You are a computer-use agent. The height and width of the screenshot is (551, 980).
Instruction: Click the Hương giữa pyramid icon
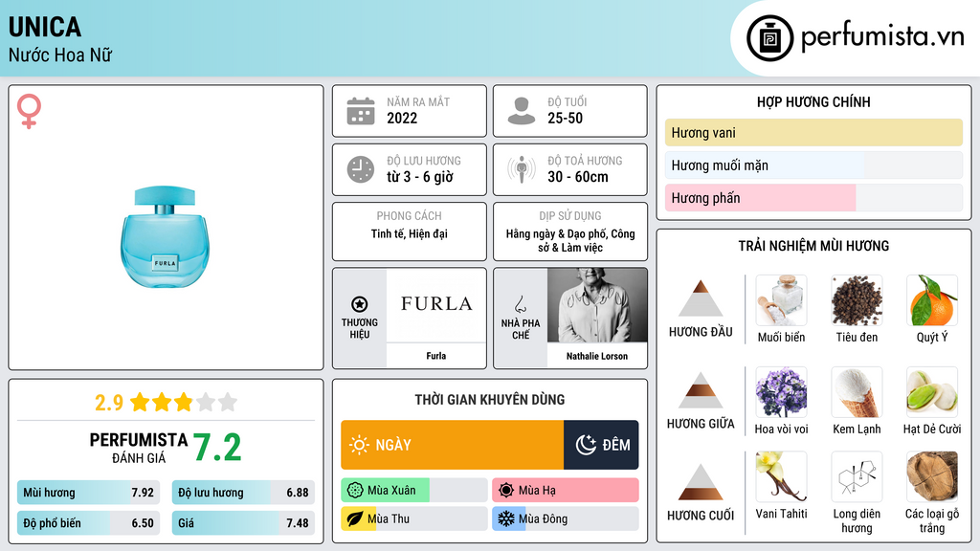click(x=701, y=390)
